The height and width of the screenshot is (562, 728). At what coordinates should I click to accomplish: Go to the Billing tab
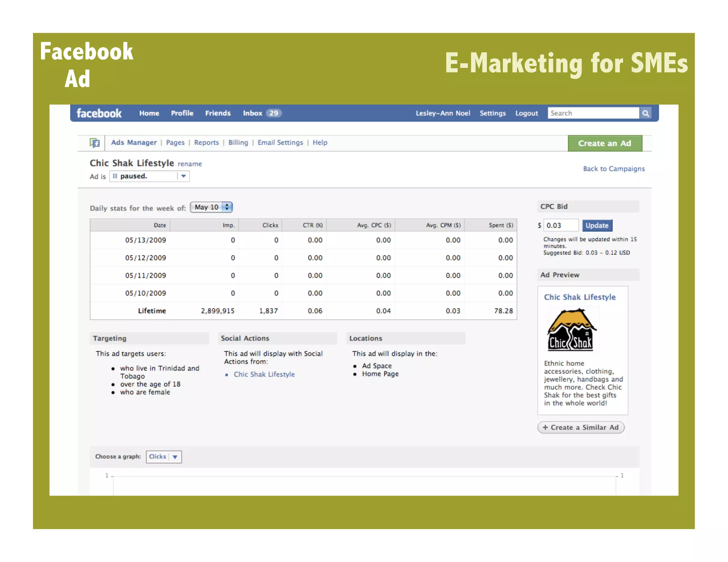238,142
